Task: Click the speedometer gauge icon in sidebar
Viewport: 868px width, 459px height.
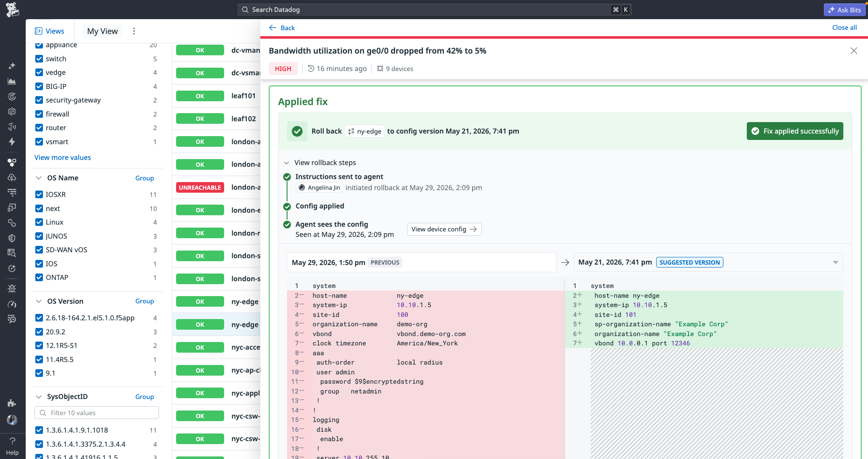Action: pos(12,304)
